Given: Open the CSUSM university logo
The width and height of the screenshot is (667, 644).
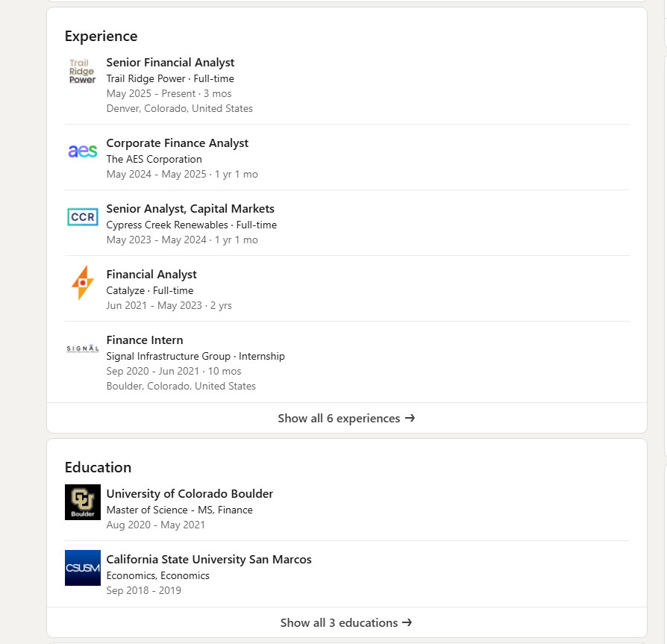Looking at the screenshot, I should click(x=83, y=568).
